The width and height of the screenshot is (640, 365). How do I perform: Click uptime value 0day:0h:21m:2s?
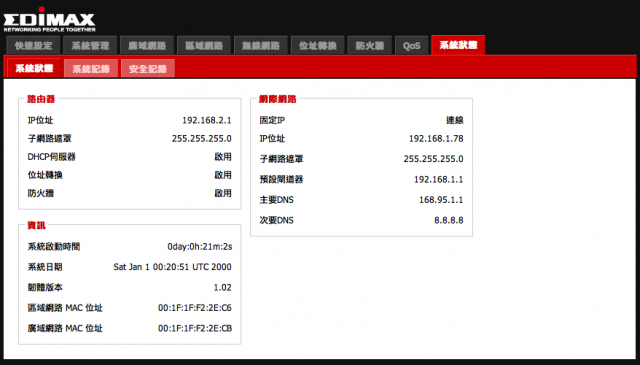click(x=200, y=247)
